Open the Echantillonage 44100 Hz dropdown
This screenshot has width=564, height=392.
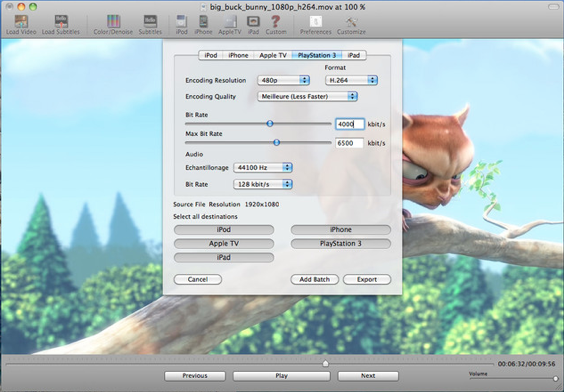coord(263,168)
